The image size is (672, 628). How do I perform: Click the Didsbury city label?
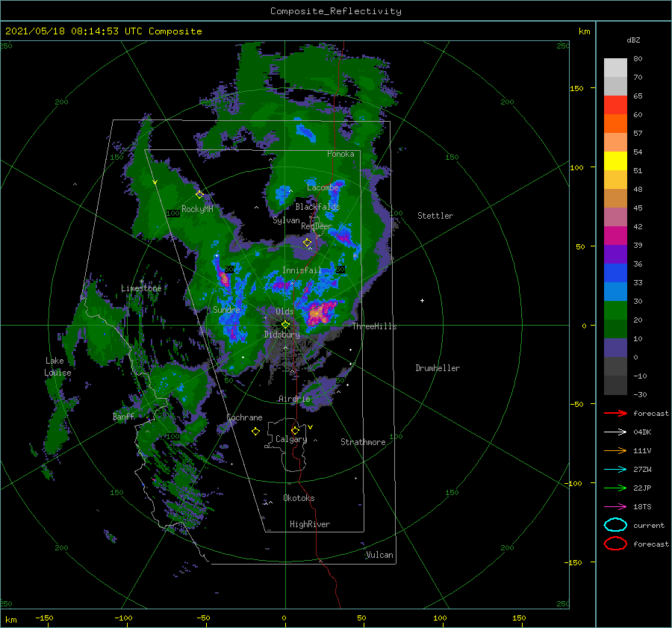click(x=281, y=335)
